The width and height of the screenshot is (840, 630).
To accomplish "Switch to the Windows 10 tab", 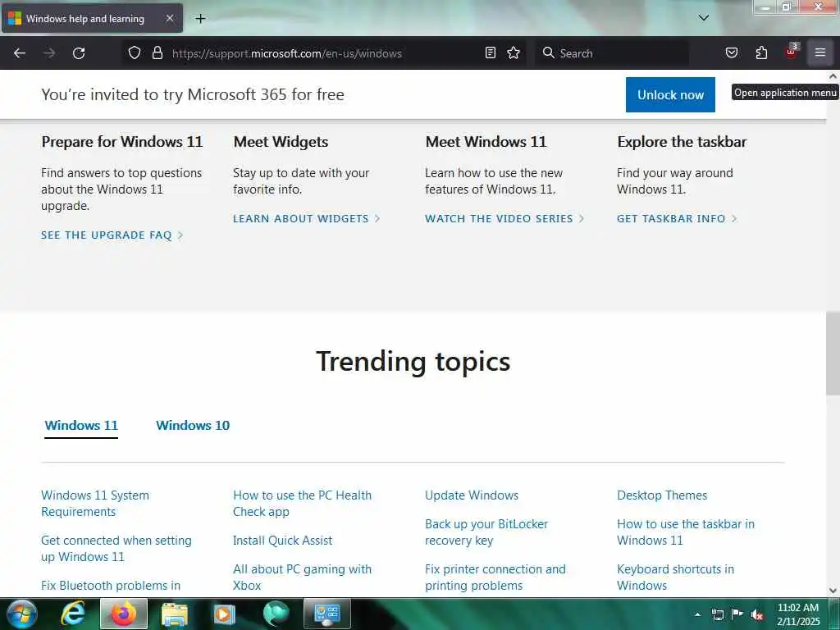I will click(x=193, y=426).
